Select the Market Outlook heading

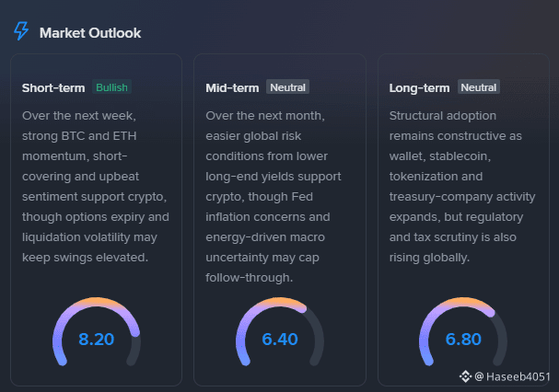pyautogui.click(x=90, y=33)
